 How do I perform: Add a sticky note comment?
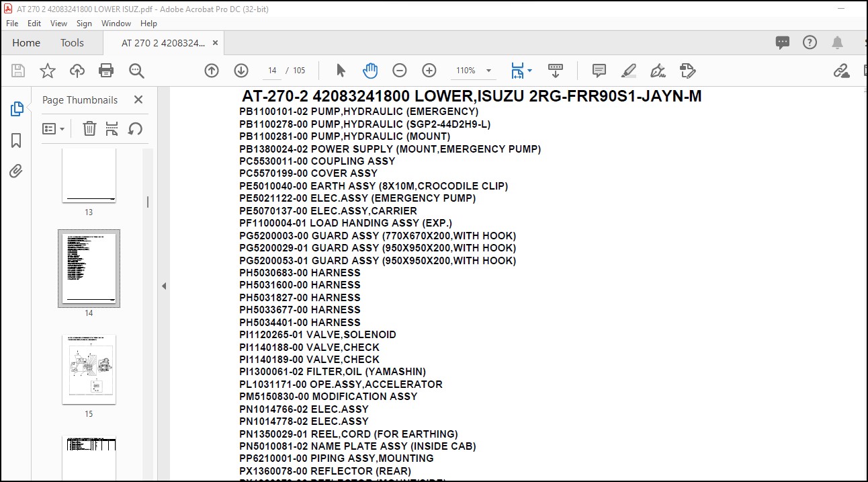pyautogui.click(x=599, y=71)
